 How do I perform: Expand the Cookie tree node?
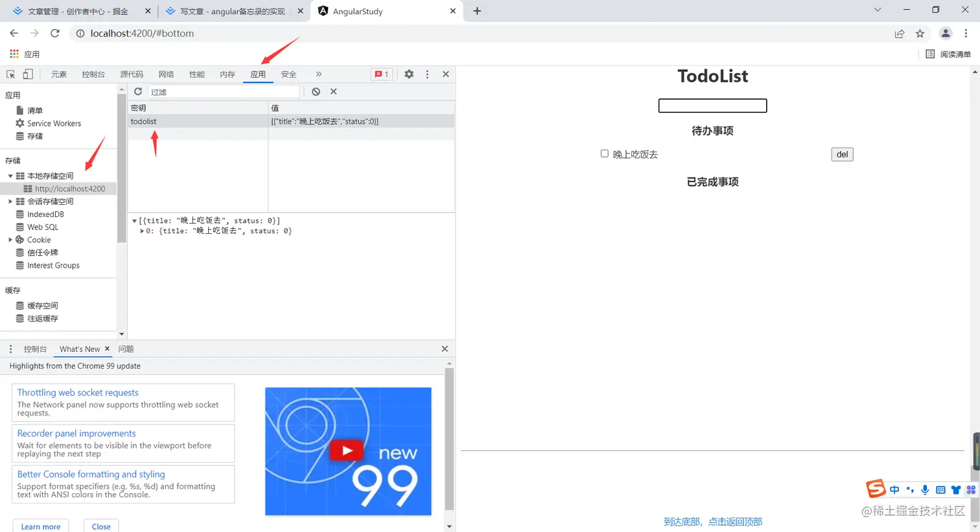(x=10, y=240)
